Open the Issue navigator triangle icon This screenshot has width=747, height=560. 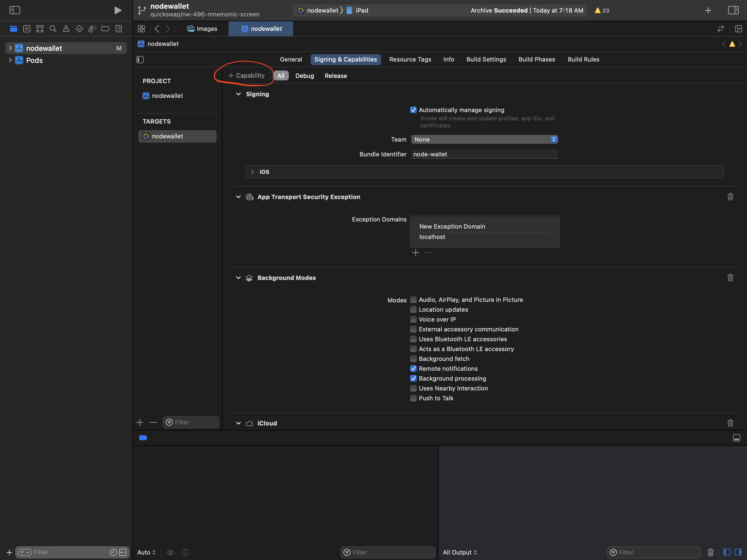pyautogui.click(x=66, y=29)
